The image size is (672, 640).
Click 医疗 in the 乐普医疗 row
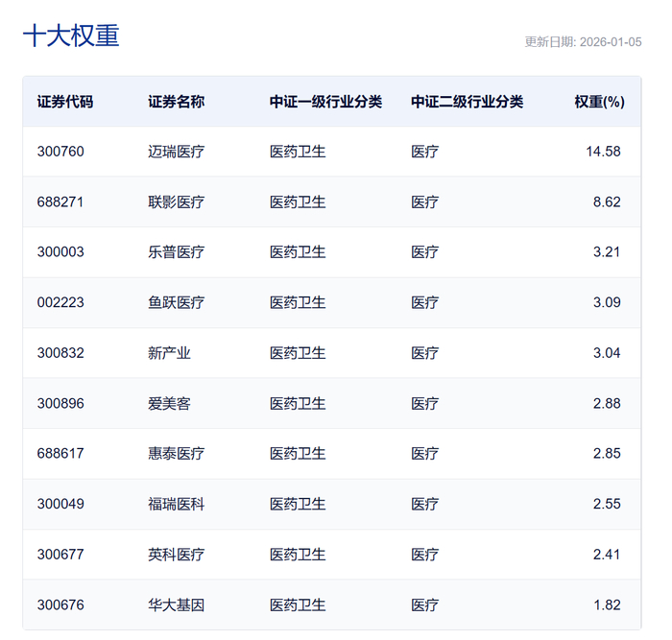(x=424, y=252)
